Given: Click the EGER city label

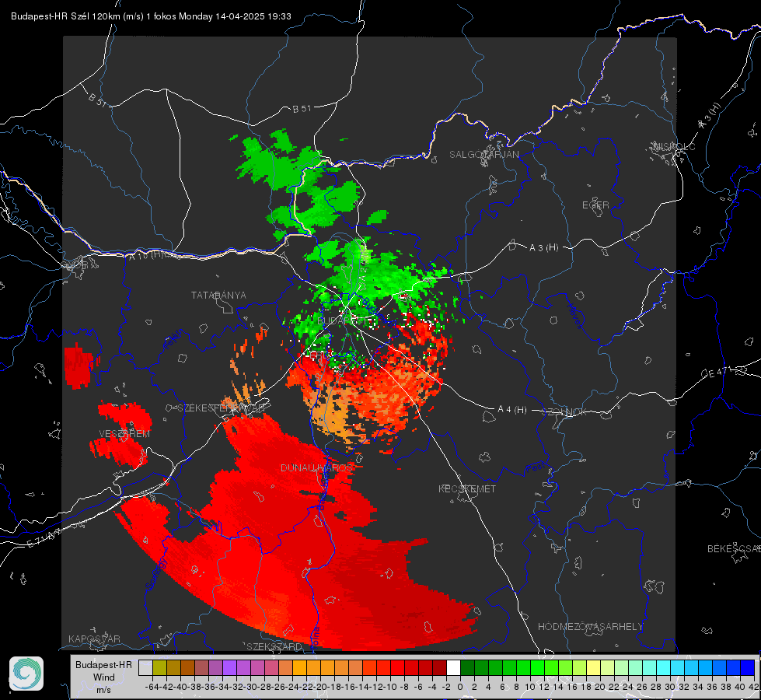Looking at the screenshot, I should 595,205.
